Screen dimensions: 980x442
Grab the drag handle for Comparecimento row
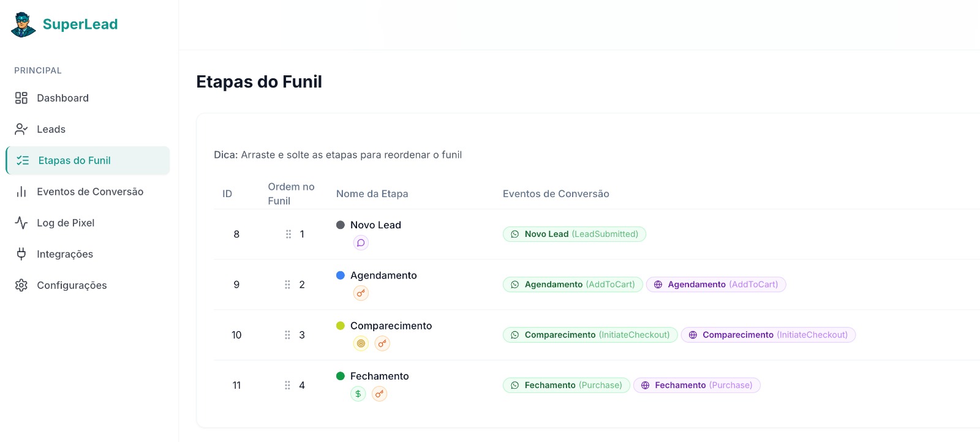tap(287, 335)
